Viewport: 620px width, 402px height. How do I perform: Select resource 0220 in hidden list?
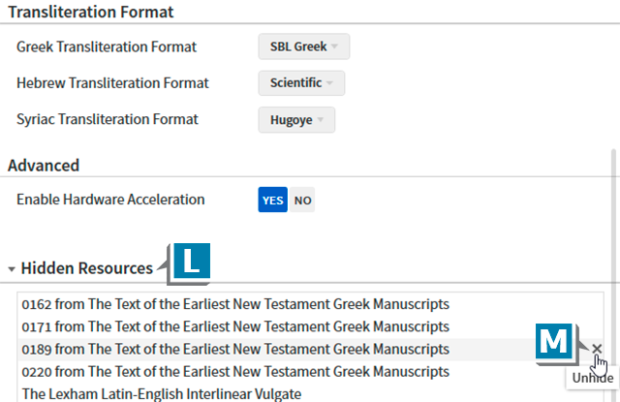click(235, 371)
